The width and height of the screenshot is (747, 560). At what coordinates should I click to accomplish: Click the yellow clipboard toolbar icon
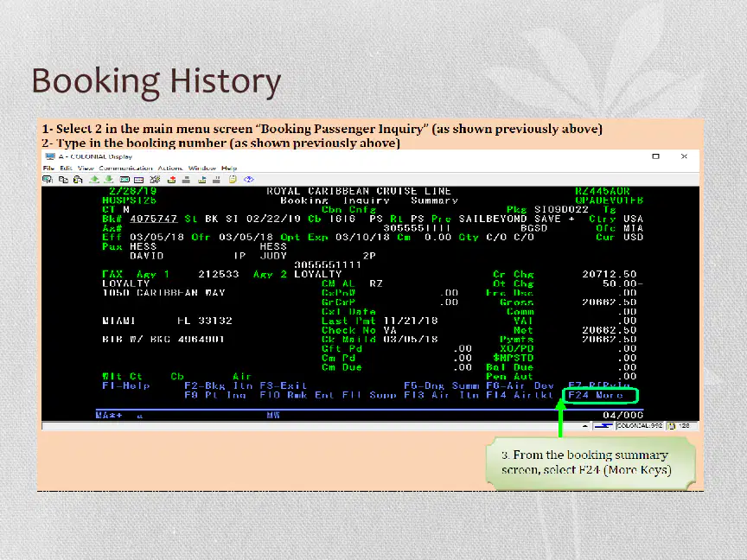[x=233, y=180]
